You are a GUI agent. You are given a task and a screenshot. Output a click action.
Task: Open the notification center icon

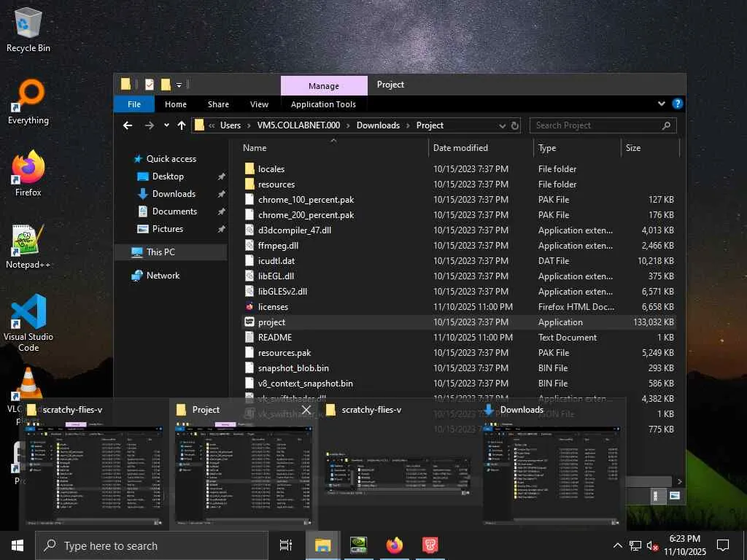[723, 545]
